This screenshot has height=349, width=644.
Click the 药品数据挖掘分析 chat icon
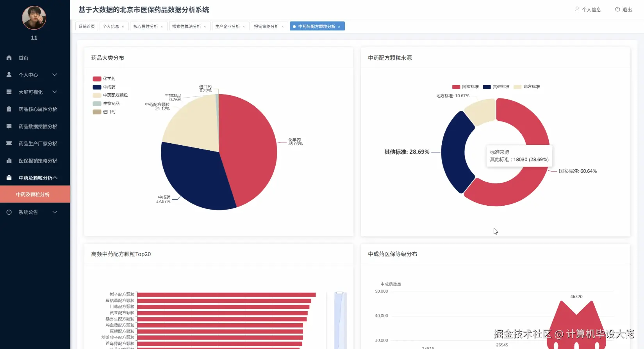tap(9, 126)
